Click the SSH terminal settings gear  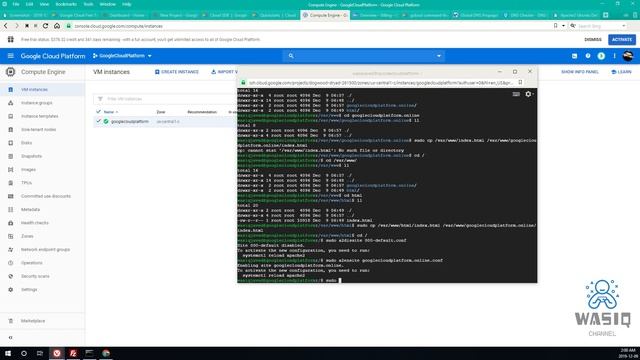coord(529,94)
